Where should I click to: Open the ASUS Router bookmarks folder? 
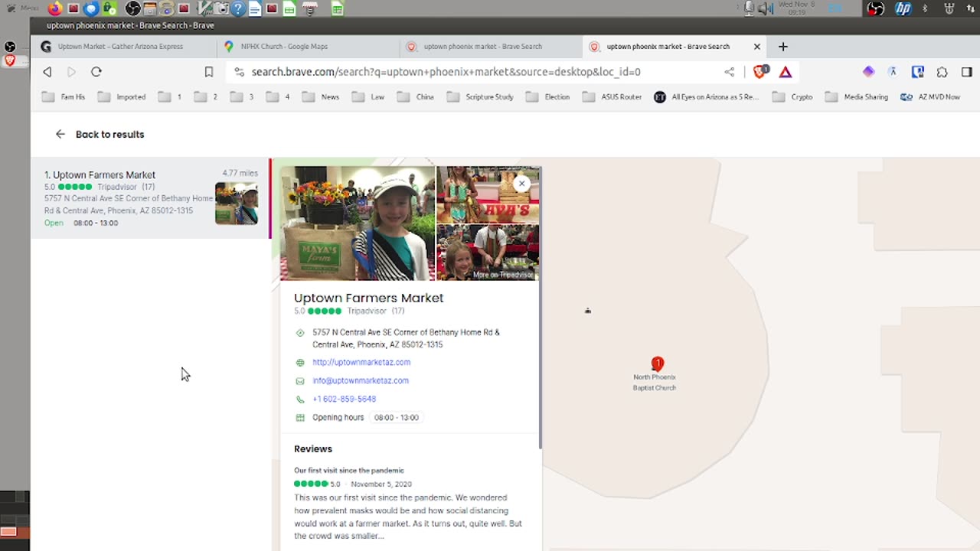point(612,97)
